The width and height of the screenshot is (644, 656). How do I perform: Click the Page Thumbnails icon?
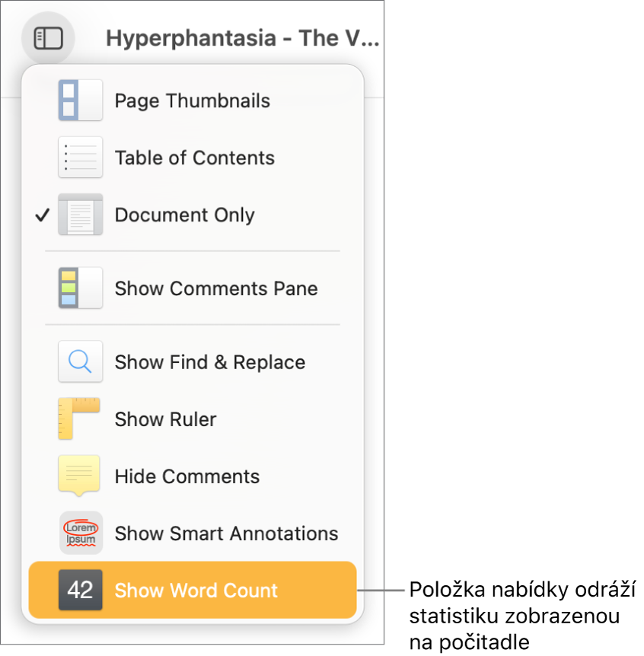(x=80, y=100)
